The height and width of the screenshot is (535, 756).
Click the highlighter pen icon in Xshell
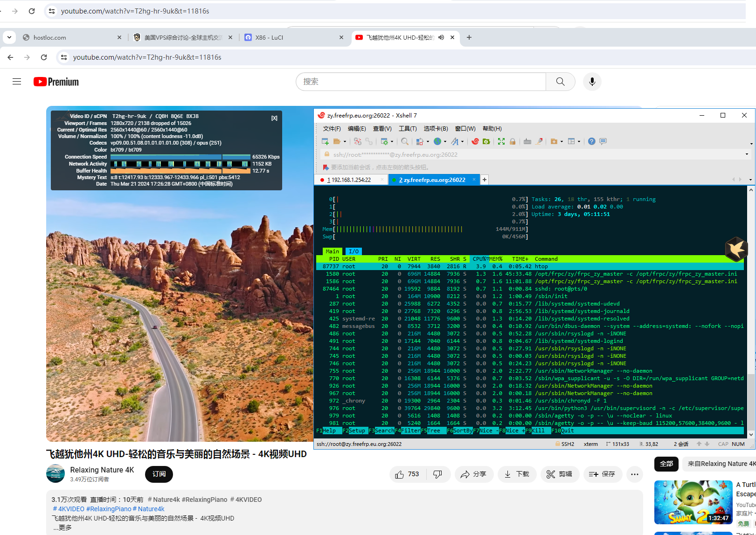(x=539, y=141)
